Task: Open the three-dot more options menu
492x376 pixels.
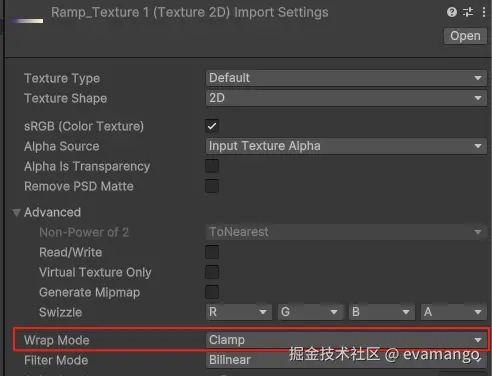Action: point(484,12)
